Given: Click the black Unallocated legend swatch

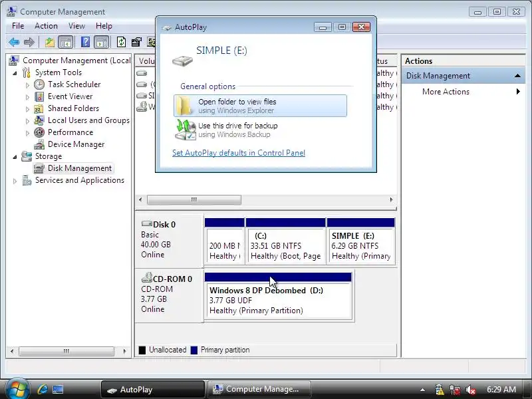Looking at the screenshot, I should 142,350.
